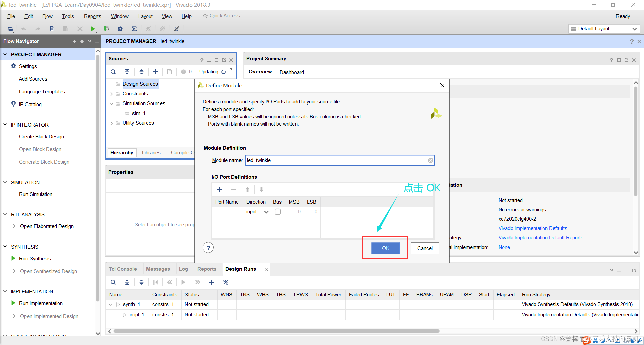Launch selected run play icon
644x345 pixels.
(x=183, y=282)
